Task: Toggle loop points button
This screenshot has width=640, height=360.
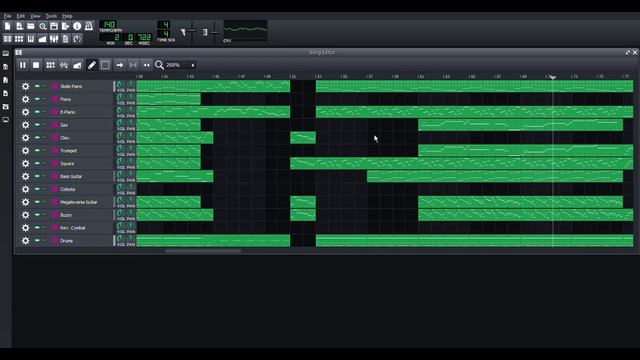Action: click(133, 65)
